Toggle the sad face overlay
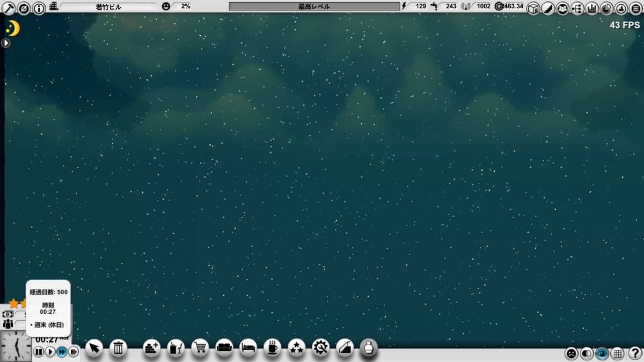 [572, 353]
